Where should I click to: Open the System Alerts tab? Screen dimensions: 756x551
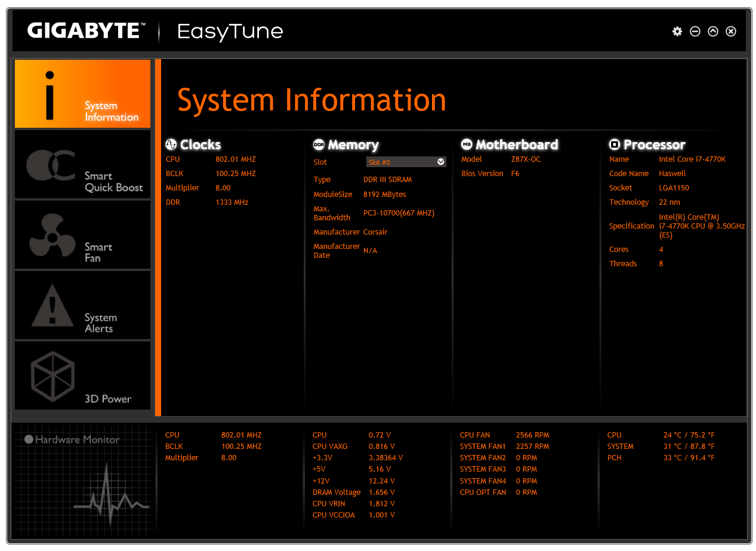click(82, 306)
